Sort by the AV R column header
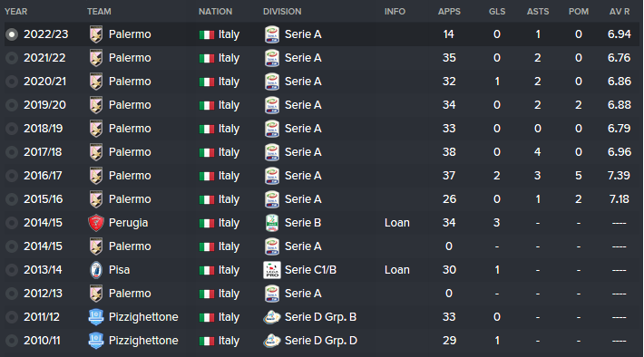 point(620,12)
